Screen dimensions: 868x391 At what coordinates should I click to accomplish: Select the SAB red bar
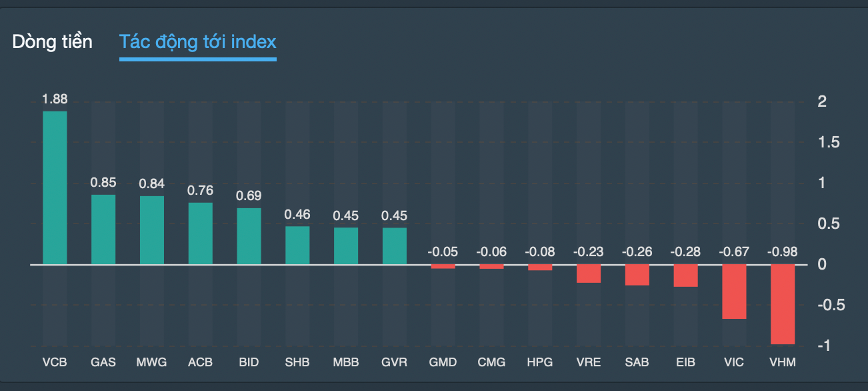[637, 275]
